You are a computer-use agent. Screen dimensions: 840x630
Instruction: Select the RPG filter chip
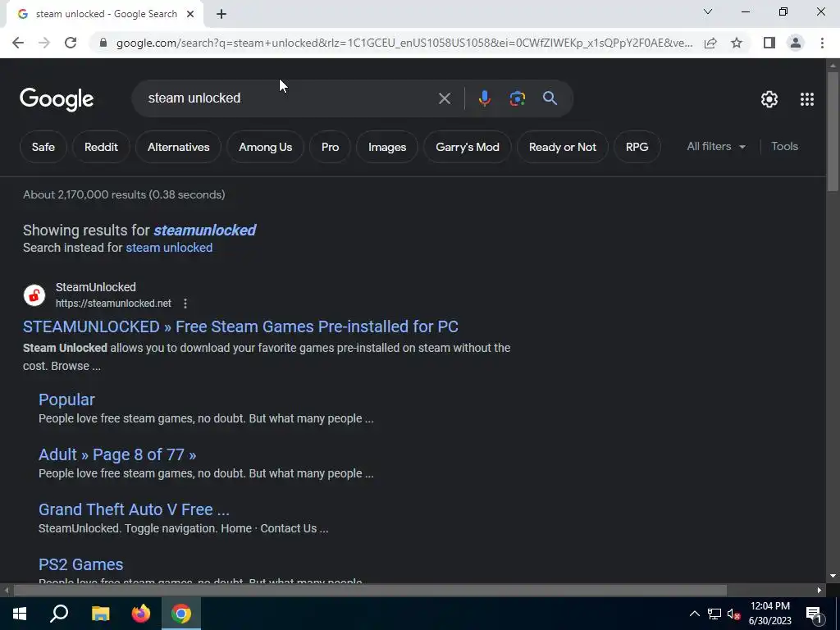tap(637, 147)
